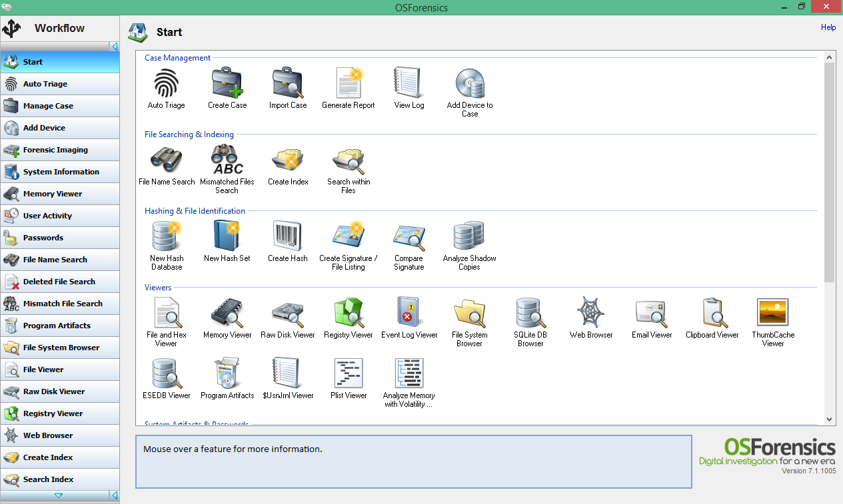843x504 pixels.
Task: Open Generate Report icon
Action: pyautogui.click(x=349, y=83)
